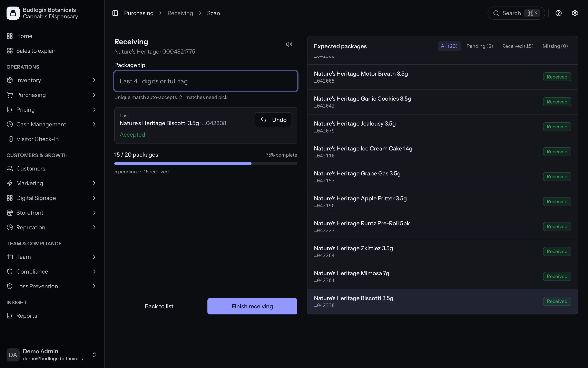Select Nature's Heritage Motor Breath 3.5g row
Screen dimensions: 588x368
tap(442, 77)
